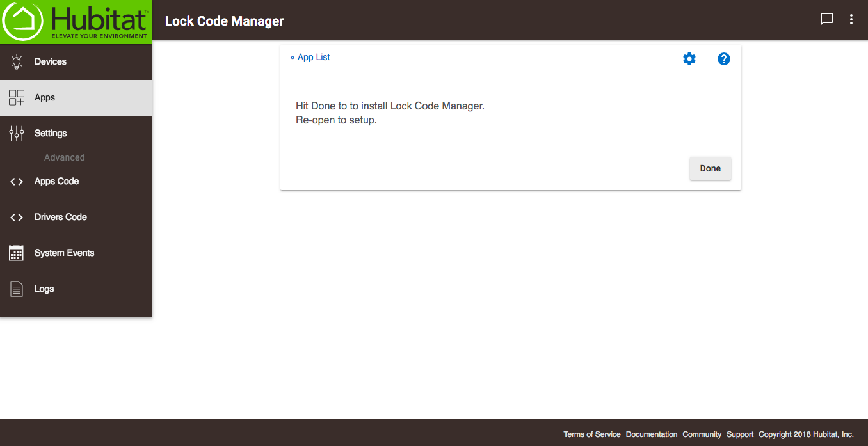This screenshot has width=868, height=446.
Task: Open the Community link in the footer
Action: pyautogui.click(x=702, y=434)
